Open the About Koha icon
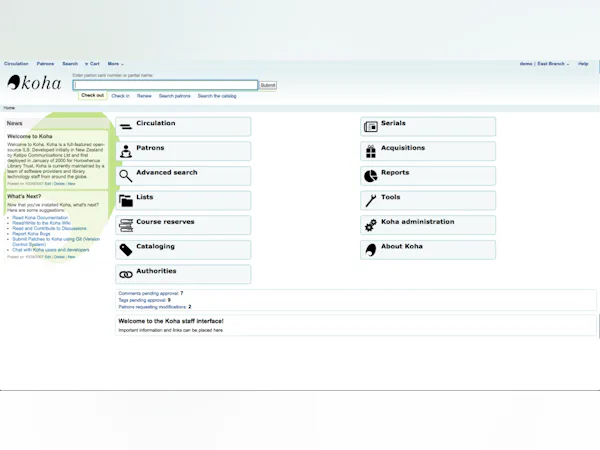Image resolution: width=600 pixels, height=450 pixels. (x=370, y=250)
